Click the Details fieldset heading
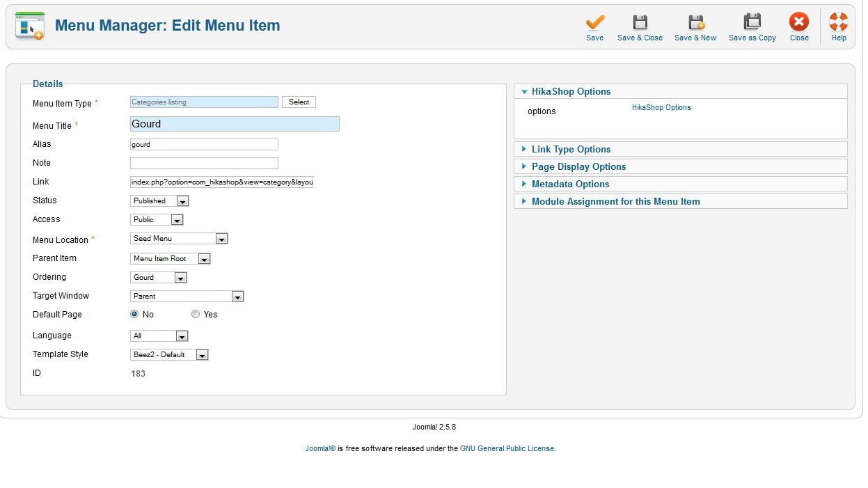 tap(48, 84)
